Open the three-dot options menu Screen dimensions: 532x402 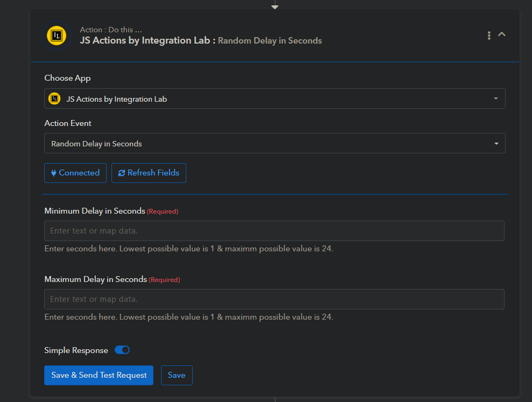point(489,36)
